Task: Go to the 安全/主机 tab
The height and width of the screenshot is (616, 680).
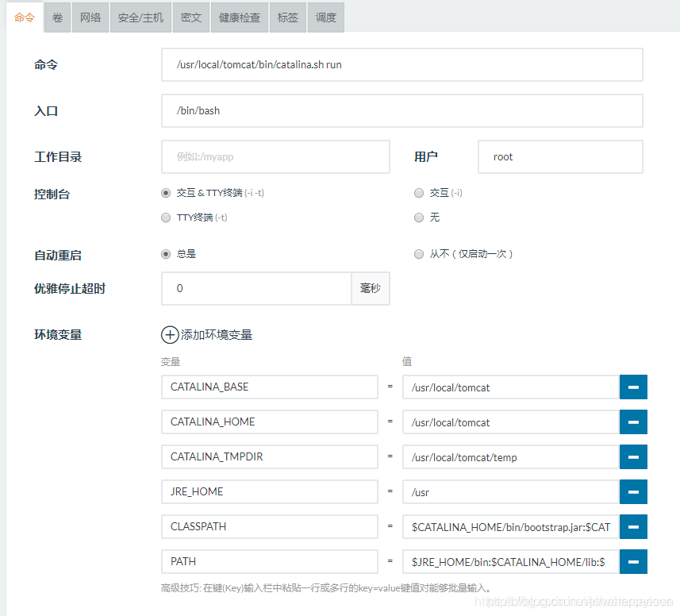Action: [140, 17]
